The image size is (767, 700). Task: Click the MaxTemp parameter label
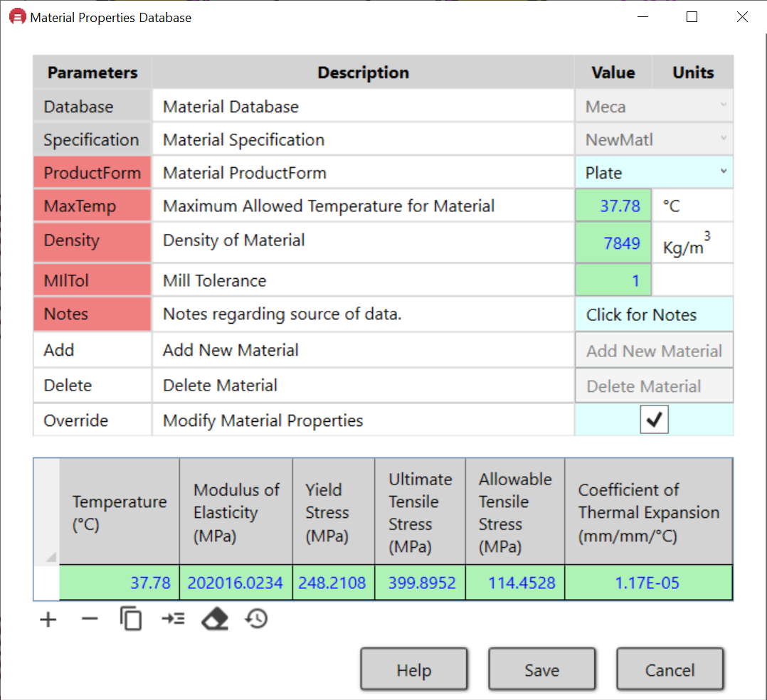point(92,206)
